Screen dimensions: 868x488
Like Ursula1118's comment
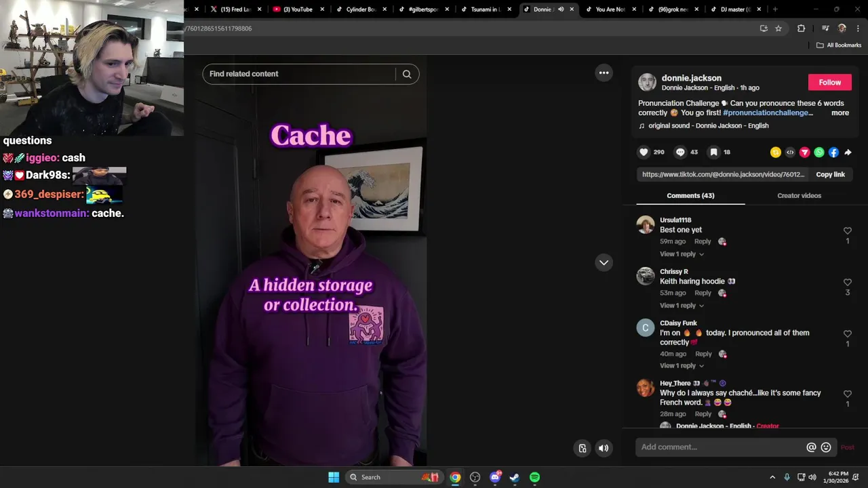pos(847,230)
